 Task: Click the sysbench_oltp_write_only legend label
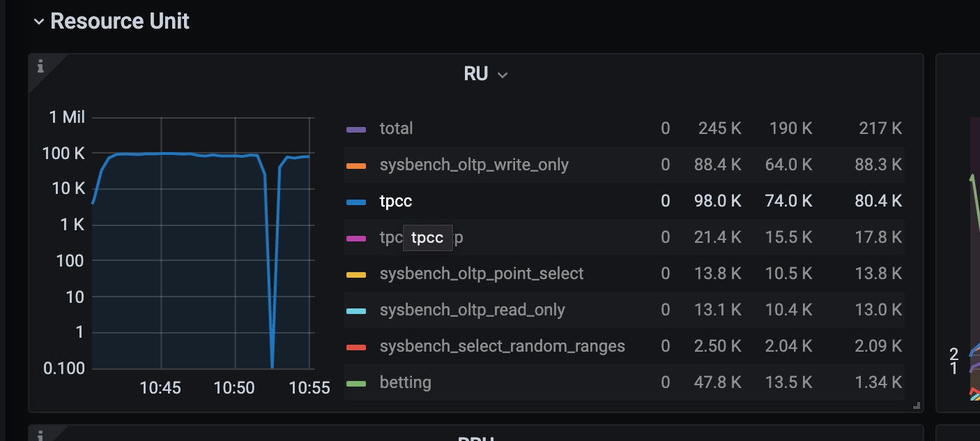coord(474,164)
